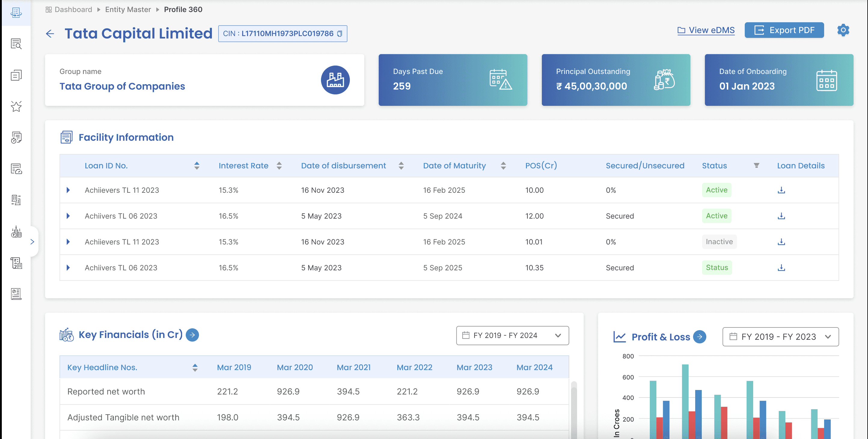The image size is (868, 439).
Task: Click the Export PDF button
Action: point(784,30)
